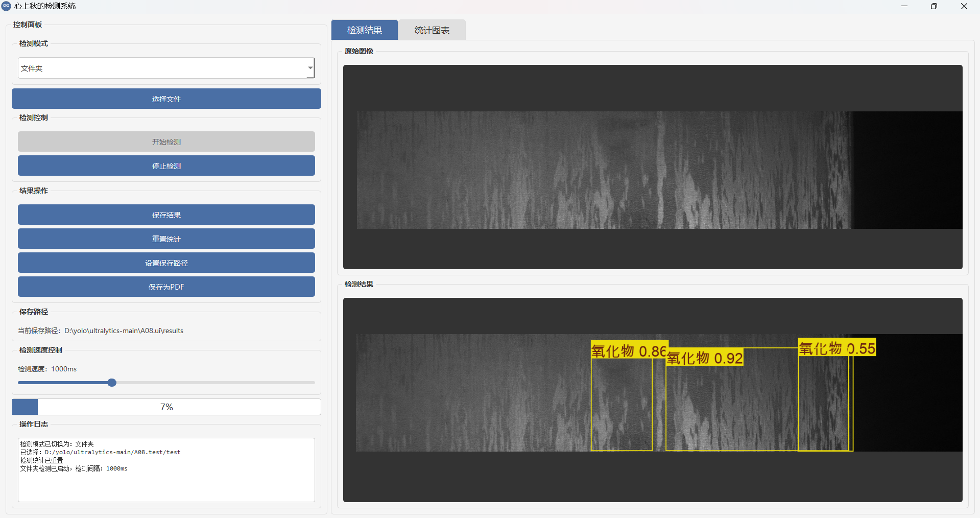The image size is (980, 518).
Task: Click the app icon in title bar
Action: click(x=6, y=6)
